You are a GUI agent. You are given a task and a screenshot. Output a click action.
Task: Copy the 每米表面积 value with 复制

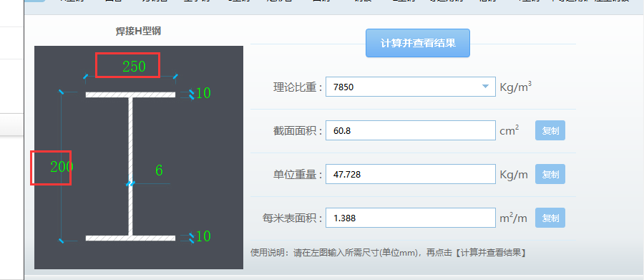(x=550, y=218)
